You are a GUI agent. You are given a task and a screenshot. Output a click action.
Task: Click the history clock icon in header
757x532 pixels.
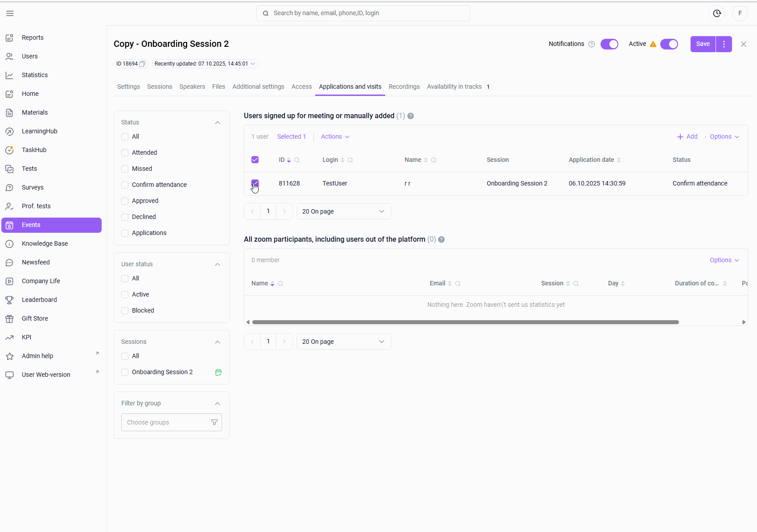click(717, 13)
